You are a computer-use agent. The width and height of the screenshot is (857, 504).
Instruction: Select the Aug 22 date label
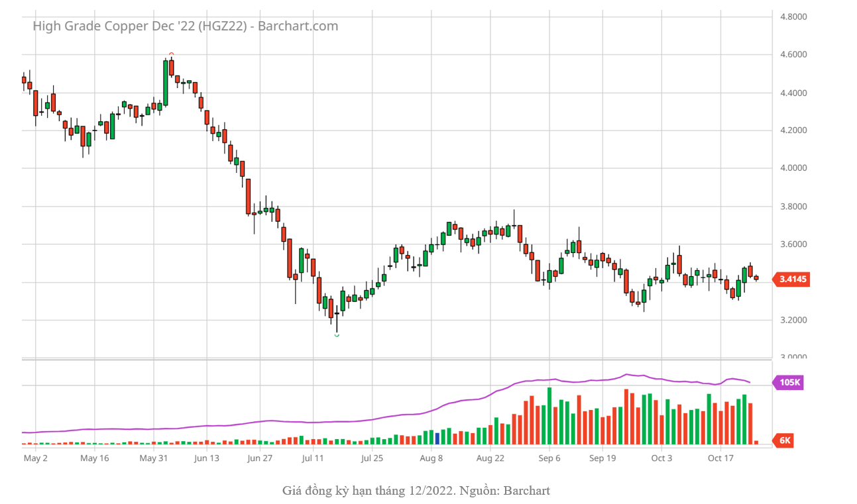pos(490,458)
